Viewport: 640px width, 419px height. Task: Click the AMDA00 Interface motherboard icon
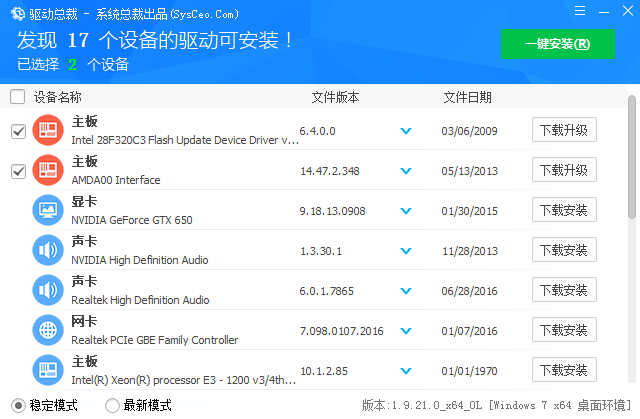[48, 170]
